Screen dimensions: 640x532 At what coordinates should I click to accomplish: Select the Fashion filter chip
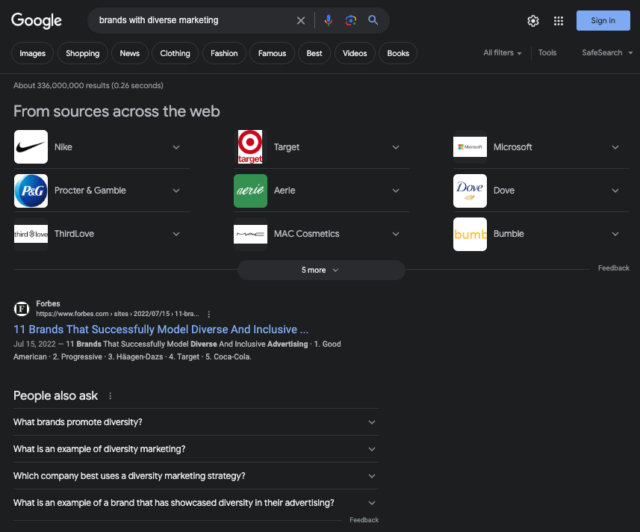point(224,53)
